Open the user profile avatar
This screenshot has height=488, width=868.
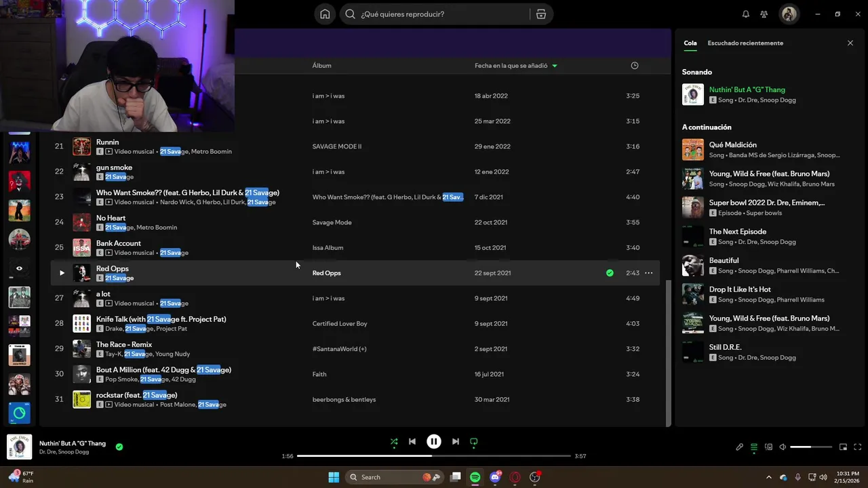click(789, 14)
